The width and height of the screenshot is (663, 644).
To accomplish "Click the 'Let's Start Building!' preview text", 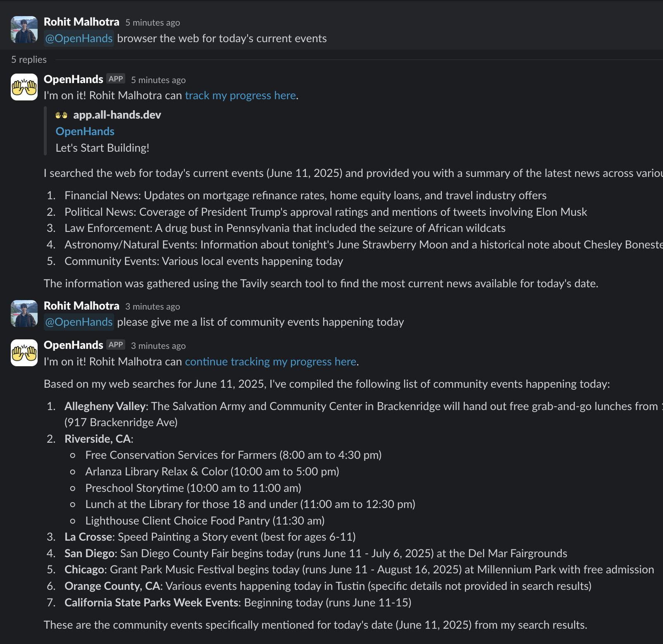I will coord(103,148).
